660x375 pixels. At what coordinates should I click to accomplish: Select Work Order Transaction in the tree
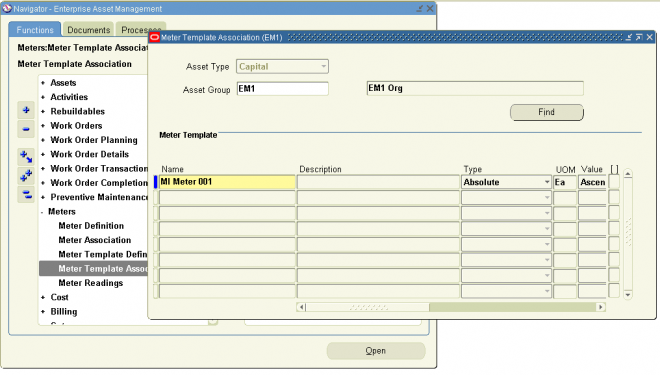point(99,169)
